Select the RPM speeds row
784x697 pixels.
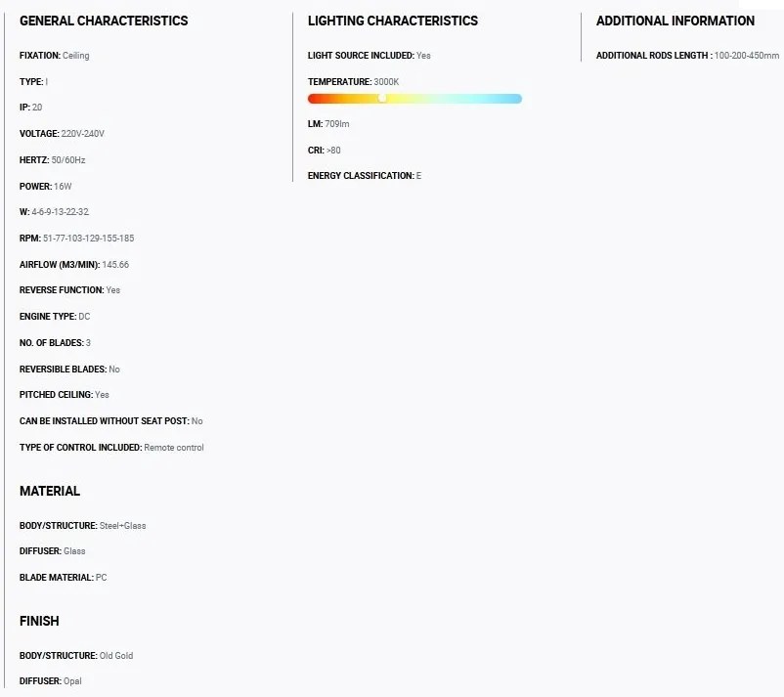(76, 239)
